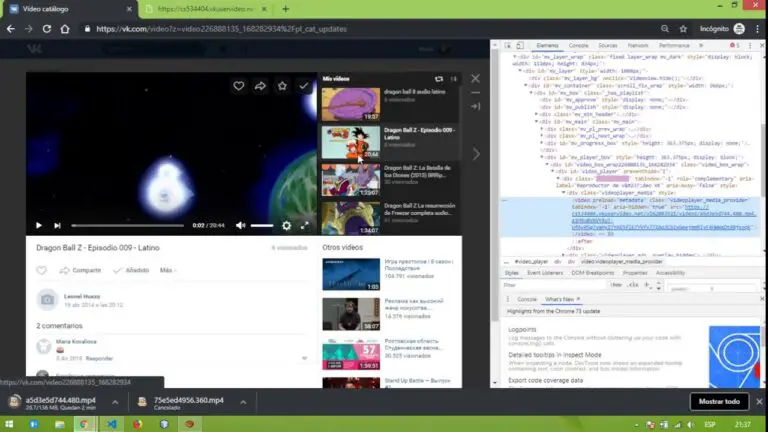Switch to DevTools Performance tab
768x432 pixels.
pyautogui.click(x=674, y=46)
